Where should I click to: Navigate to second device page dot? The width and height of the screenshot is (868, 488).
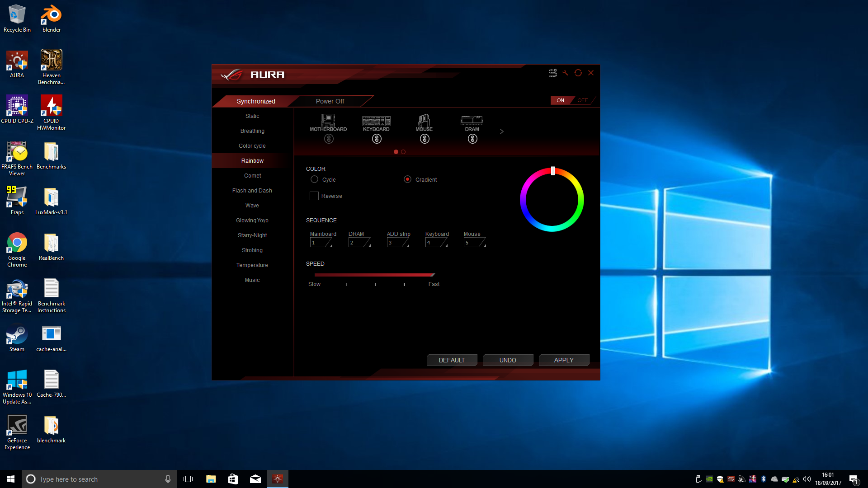click(403, 152)
